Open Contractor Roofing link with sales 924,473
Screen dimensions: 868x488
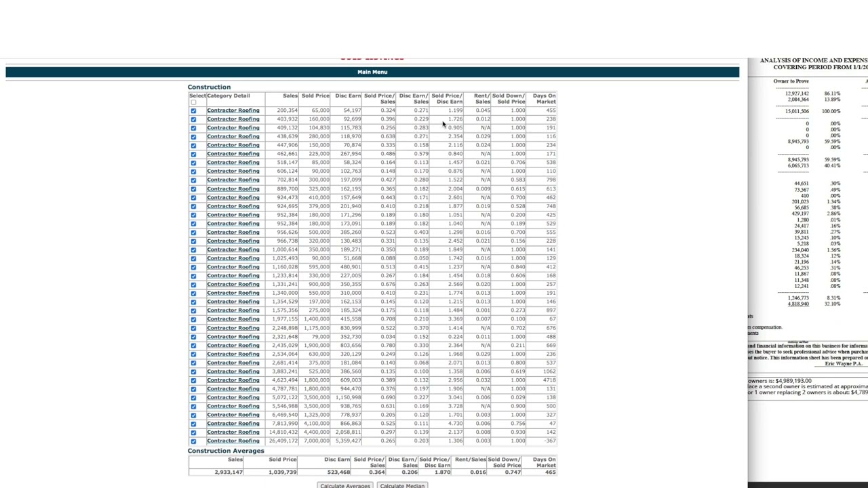tap(233, 197)
